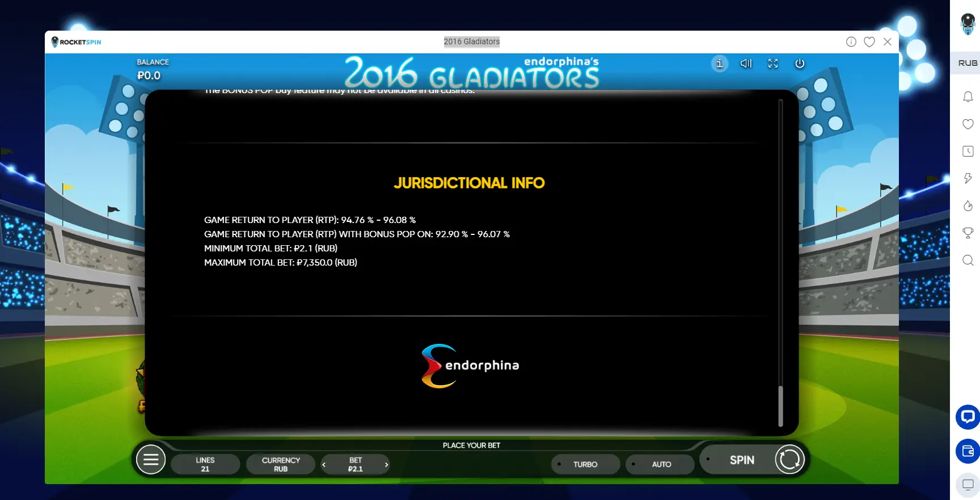Open favorites heart in right sidebar
The image size is (980, 500).
(x=968, y=124)
